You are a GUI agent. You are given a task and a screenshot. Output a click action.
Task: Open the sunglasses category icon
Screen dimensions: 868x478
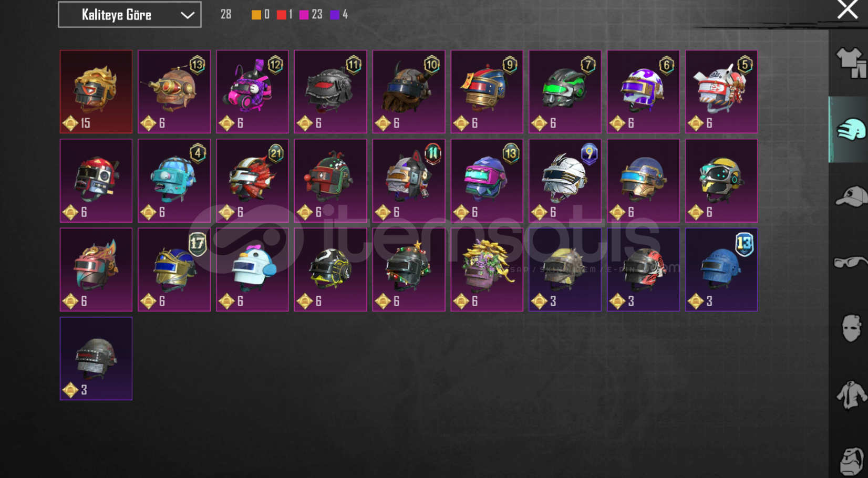pyautogui.click(x=850, y=262)
